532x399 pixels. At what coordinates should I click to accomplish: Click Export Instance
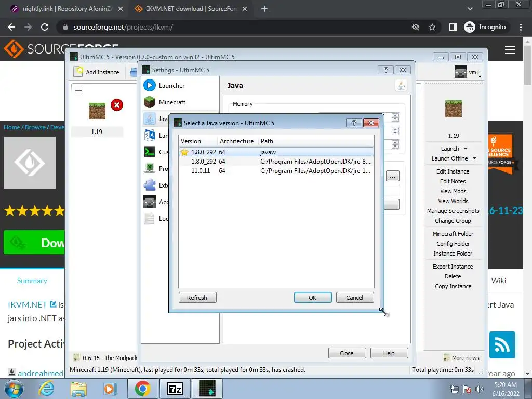[453, 267]
